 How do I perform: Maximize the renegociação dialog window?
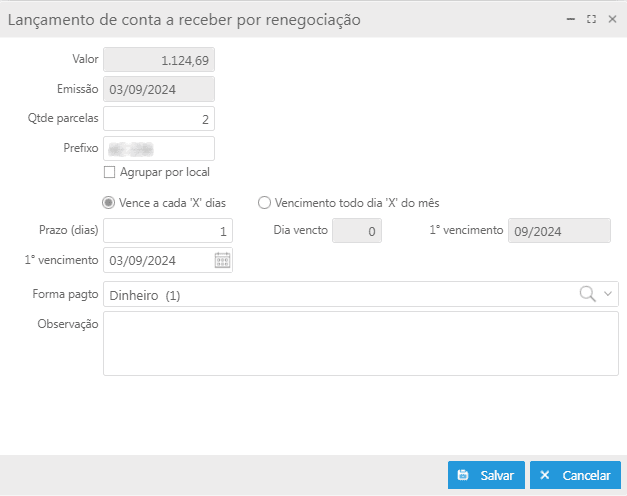(591, 19)
